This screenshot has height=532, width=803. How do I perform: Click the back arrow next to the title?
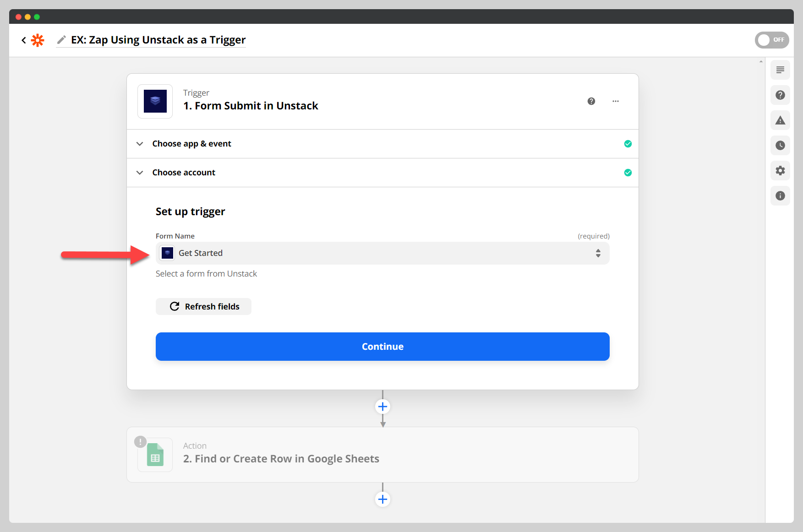(23, 40)
